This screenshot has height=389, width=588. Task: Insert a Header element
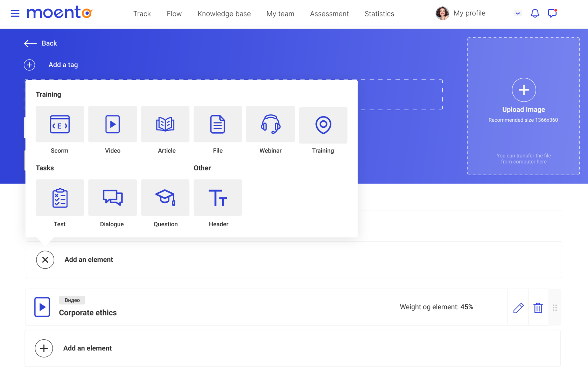tap(217, 198)
